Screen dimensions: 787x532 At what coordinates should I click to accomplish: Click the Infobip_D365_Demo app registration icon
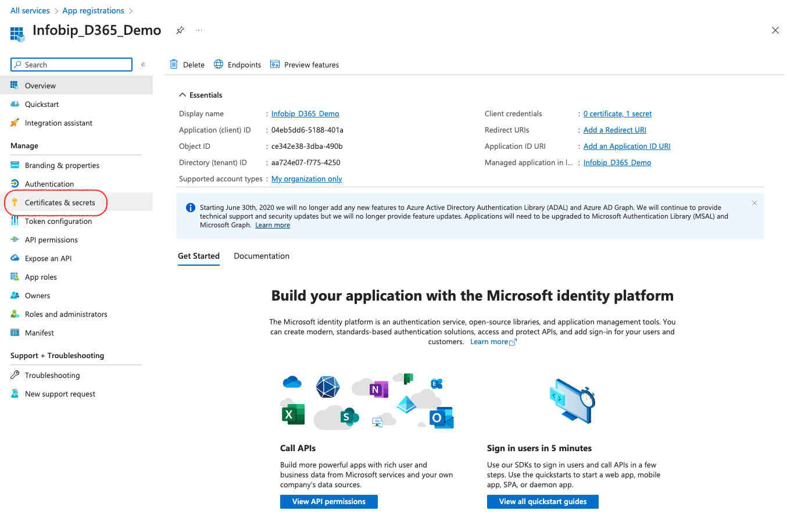point(17,34)
